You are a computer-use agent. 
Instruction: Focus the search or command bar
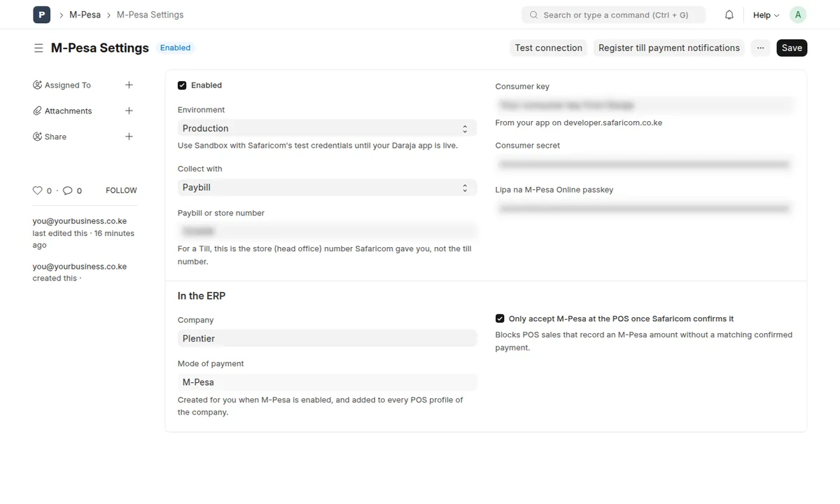click(x=613, y=15)
